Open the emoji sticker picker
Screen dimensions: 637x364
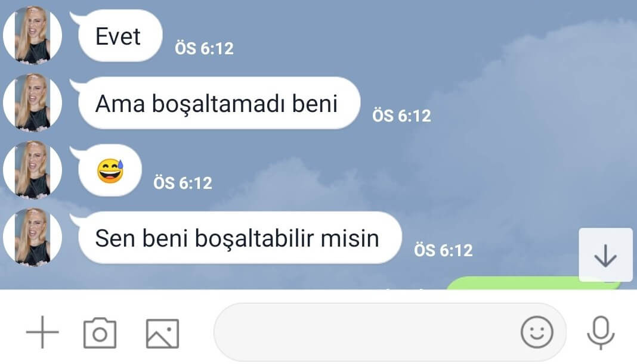pos(537,332)
